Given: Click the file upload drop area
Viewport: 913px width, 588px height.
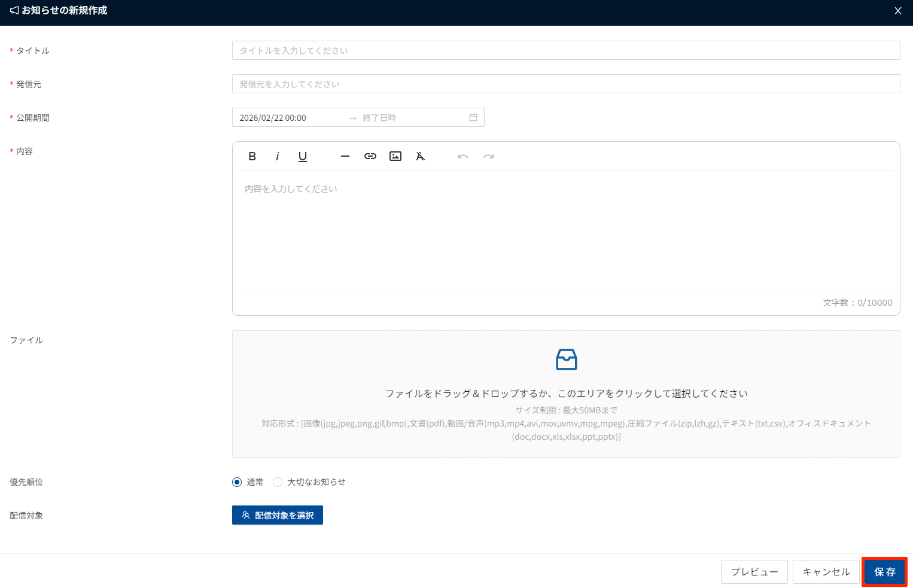Looking at the screenshot, I should [565, 394].
